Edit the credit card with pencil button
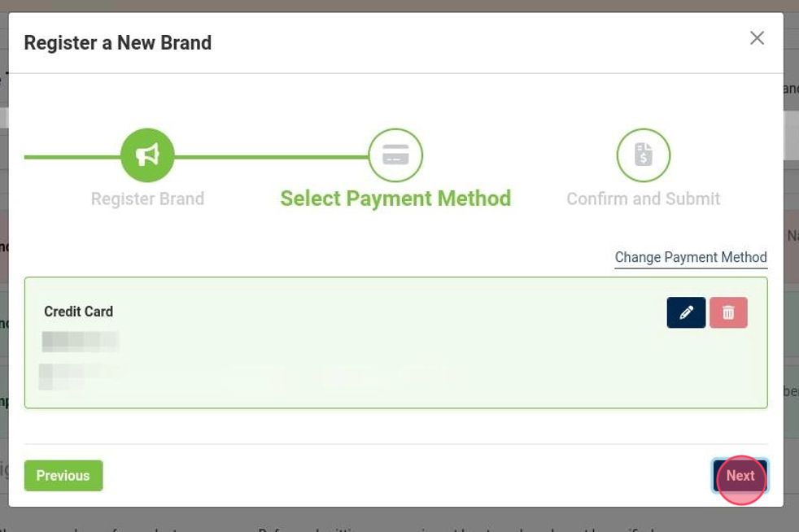This screenshot has height=532, width=799. point(686,312)
